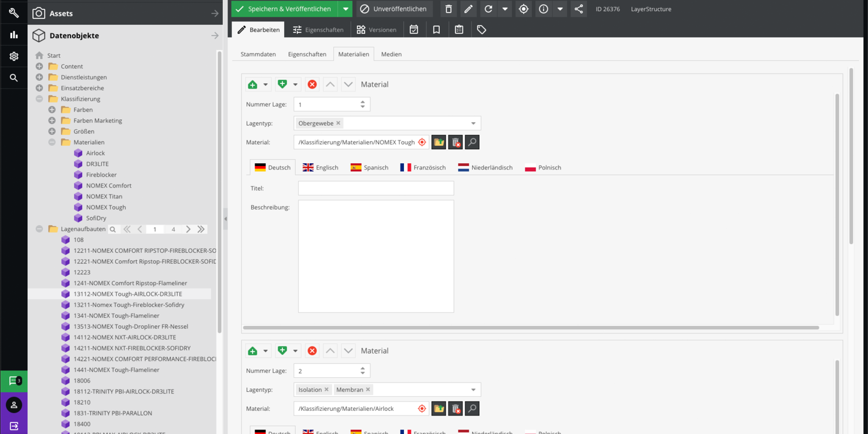Viewport: 868px width, 434px height.
Task: Click the red delete icon for first Material block
Action: (312, 84)
